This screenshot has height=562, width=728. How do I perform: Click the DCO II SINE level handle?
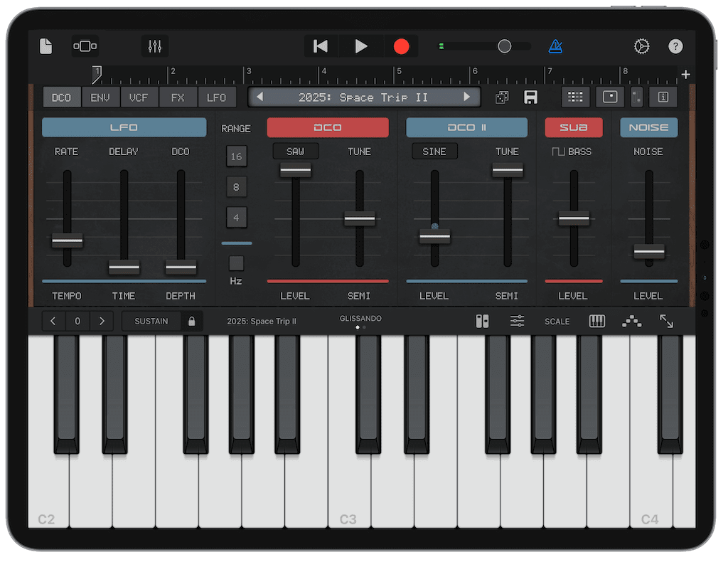pos(434,236)
